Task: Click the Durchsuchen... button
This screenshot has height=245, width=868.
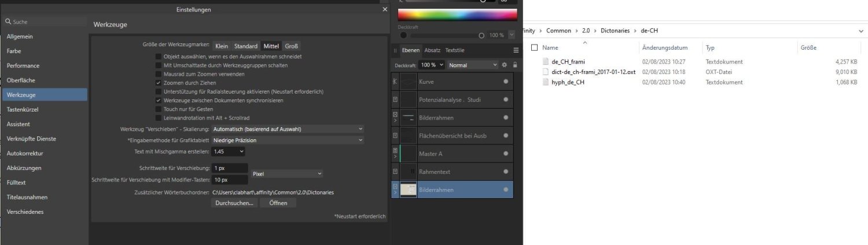Action: [x=234, y=203]
